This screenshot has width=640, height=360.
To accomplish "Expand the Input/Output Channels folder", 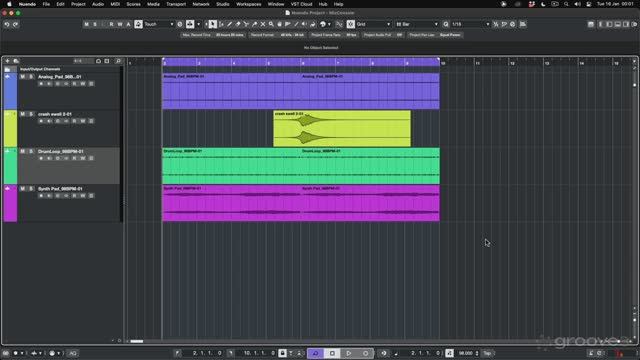I will [x=7, y=69].
